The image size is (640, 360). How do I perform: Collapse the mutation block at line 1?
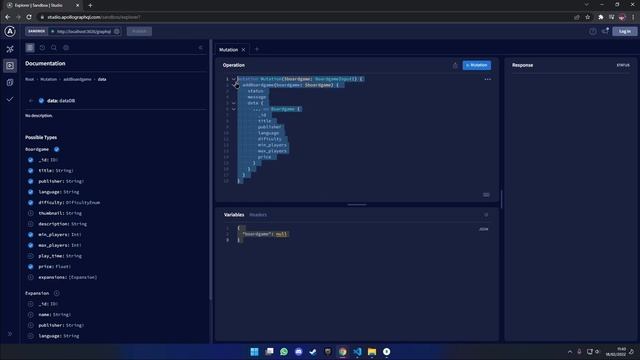(234, 79)
